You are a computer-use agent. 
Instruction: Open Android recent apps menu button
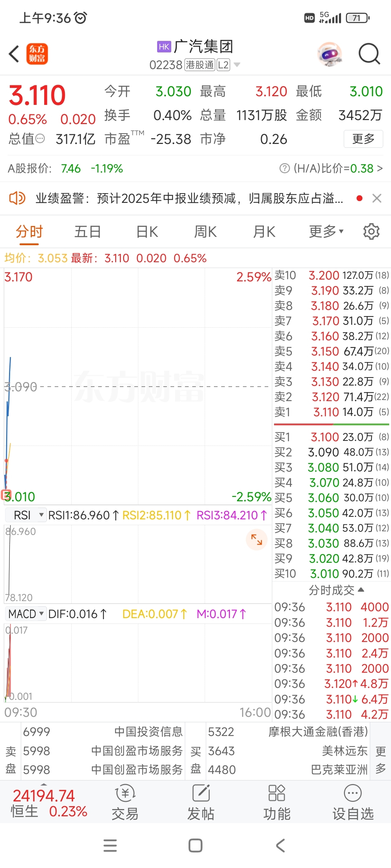click(x=110, y=846)
